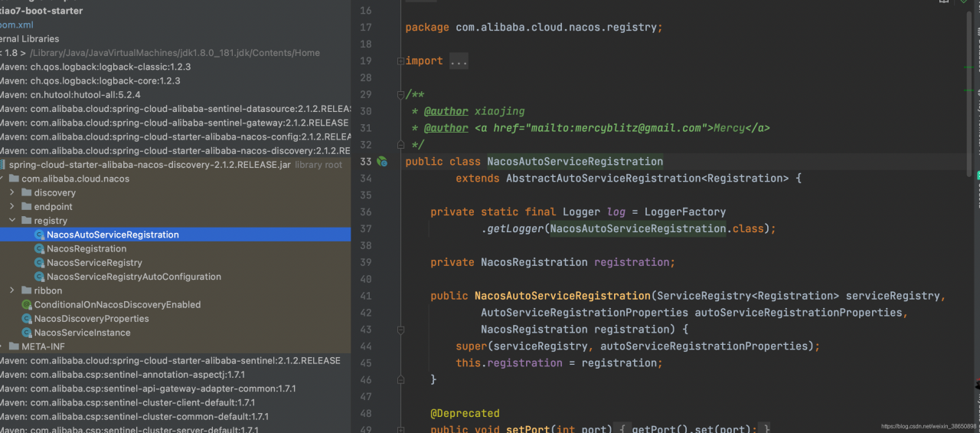Fold the Javadoc comment starting at line 29

point(400,94)
